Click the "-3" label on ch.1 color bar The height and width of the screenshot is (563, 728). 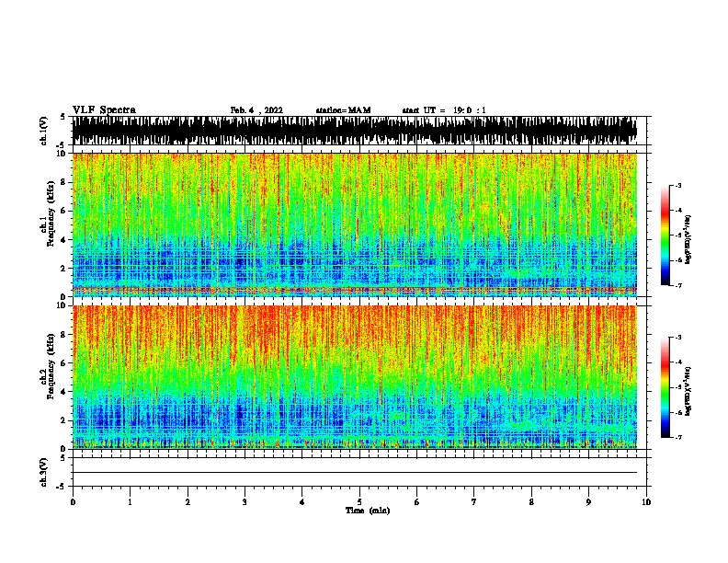pyautogui.click(x=677, y=185)
